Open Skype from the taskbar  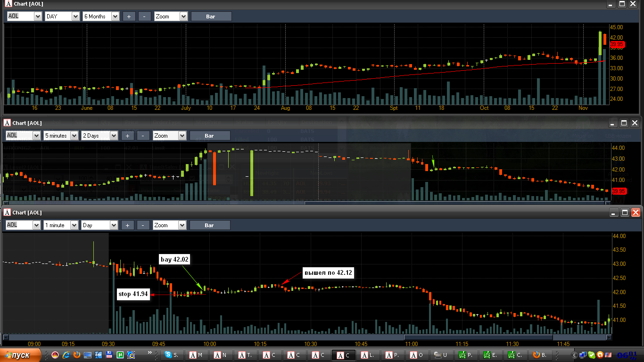[x=173, y=355]
